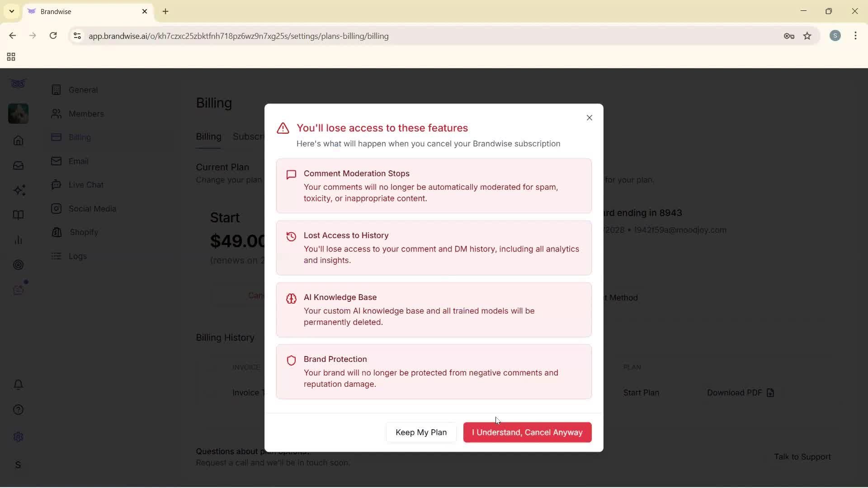Screen dimensions: 868x488
Task: Open notifications bell in the sidebar
Action: click(18, 385)
